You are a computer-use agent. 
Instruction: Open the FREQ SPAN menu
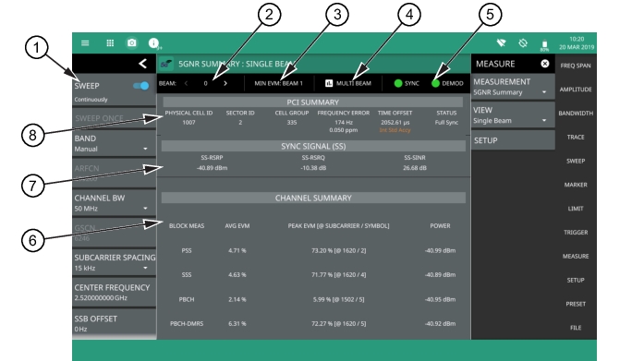point(576,66)
